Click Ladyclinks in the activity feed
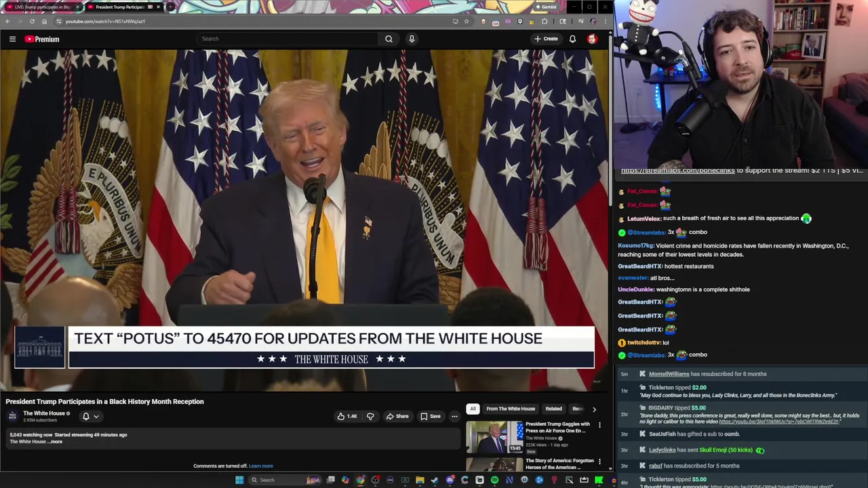Viewport: 868px width, 488px height. pos(662,450)
